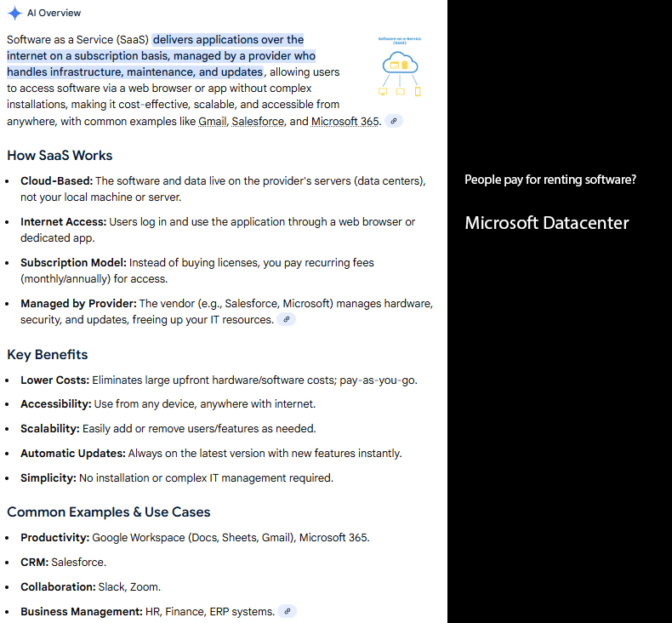Open the Microsoft 365 link in intro paragraph
The image size is (672, 623).
point(345,121)
